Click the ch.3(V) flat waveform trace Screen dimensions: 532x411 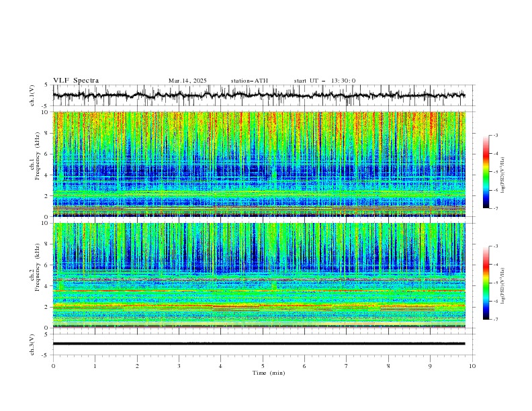259,344
